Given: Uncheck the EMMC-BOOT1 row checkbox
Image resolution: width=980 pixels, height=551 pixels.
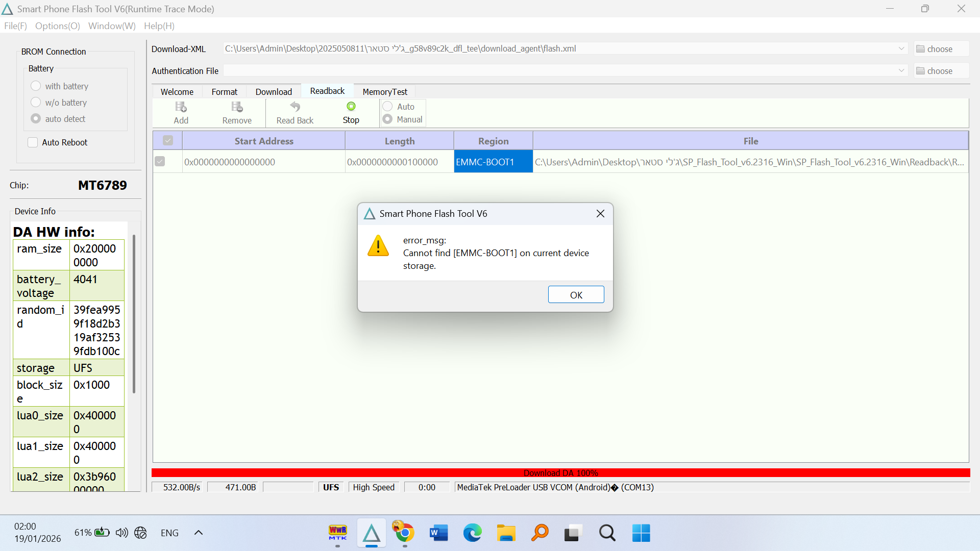Looking at the screenshot, I should click(160, 162).
